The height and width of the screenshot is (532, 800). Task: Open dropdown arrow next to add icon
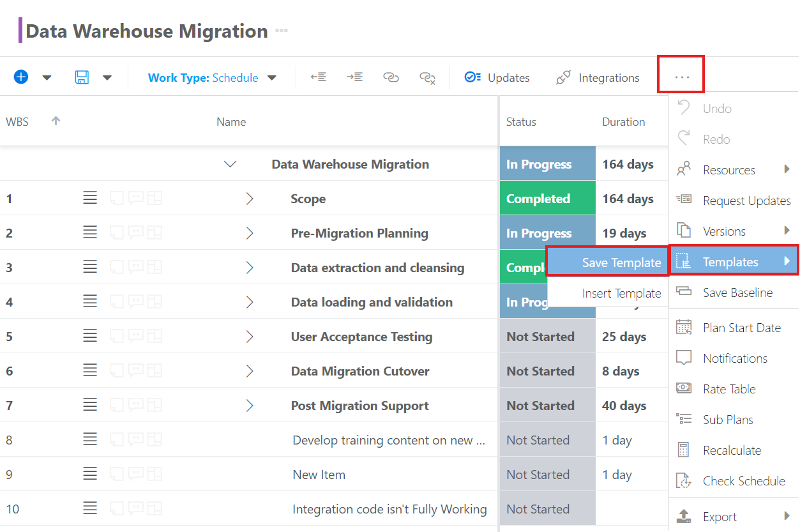(x=47, y=78)
